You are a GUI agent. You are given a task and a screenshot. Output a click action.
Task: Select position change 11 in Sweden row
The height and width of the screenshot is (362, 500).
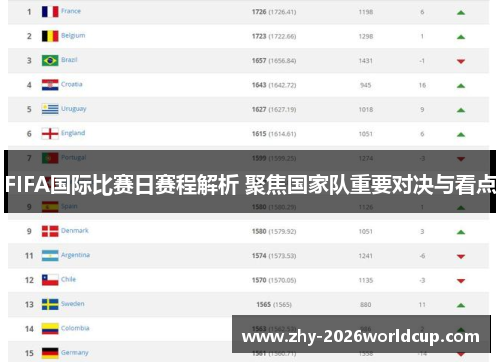click(422, 305)
